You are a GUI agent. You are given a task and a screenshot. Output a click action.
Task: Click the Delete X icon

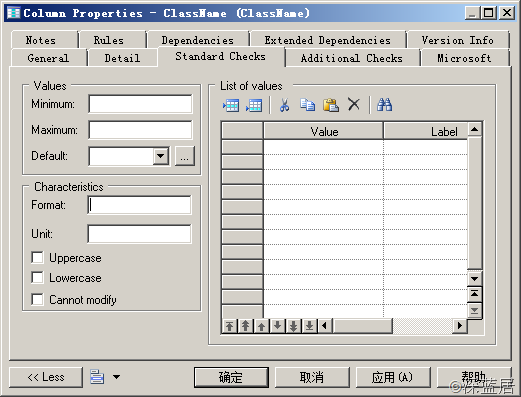click(354, 104)
